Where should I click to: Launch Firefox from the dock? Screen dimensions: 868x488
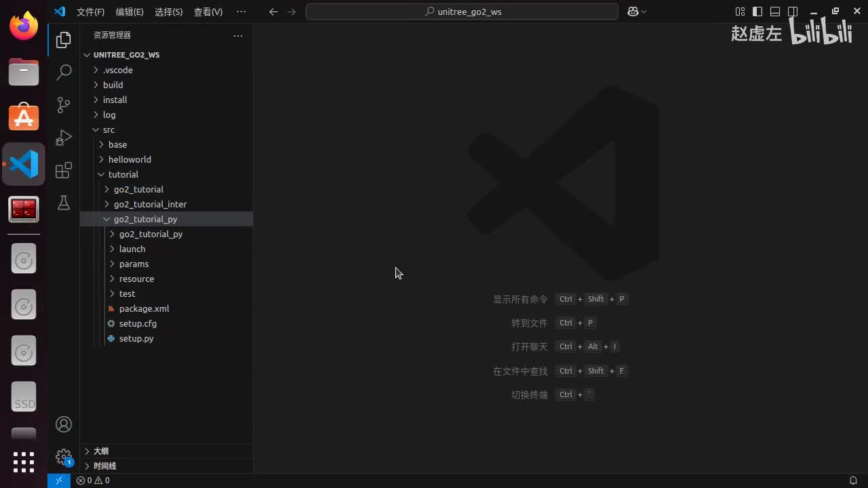[x=24, y=26]
